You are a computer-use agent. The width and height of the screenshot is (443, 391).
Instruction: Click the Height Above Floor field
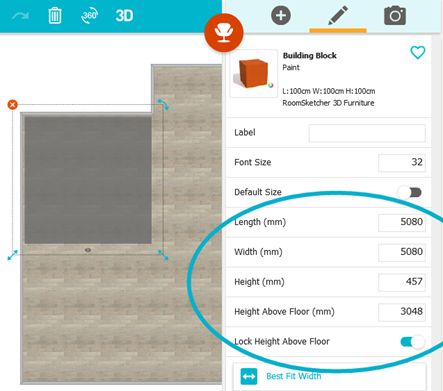[402, 312]
